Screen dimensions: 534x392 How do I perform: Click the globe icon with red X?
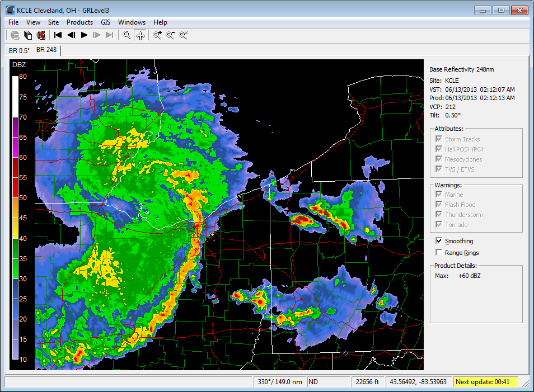click(41, 35)
